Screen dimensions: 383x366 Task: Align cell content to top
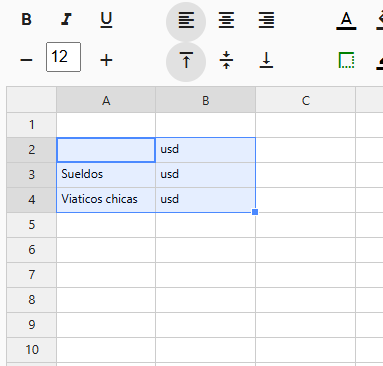186,61
